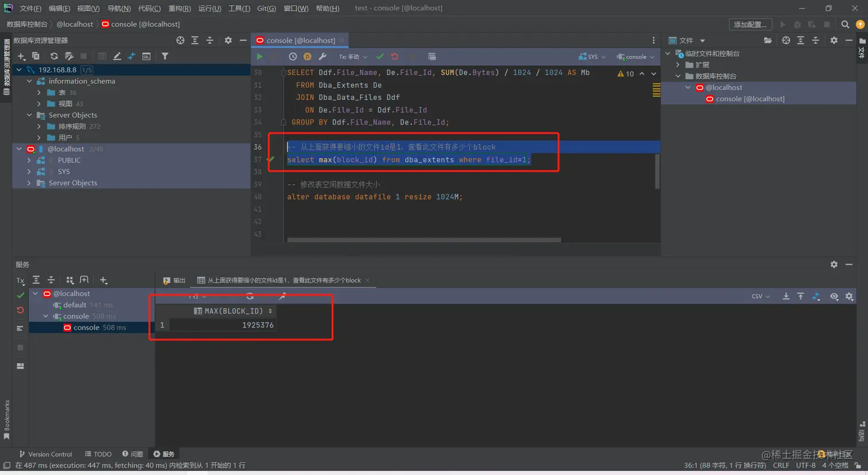
Task: Open the Git(G) menu
Action: pos(266,8)
